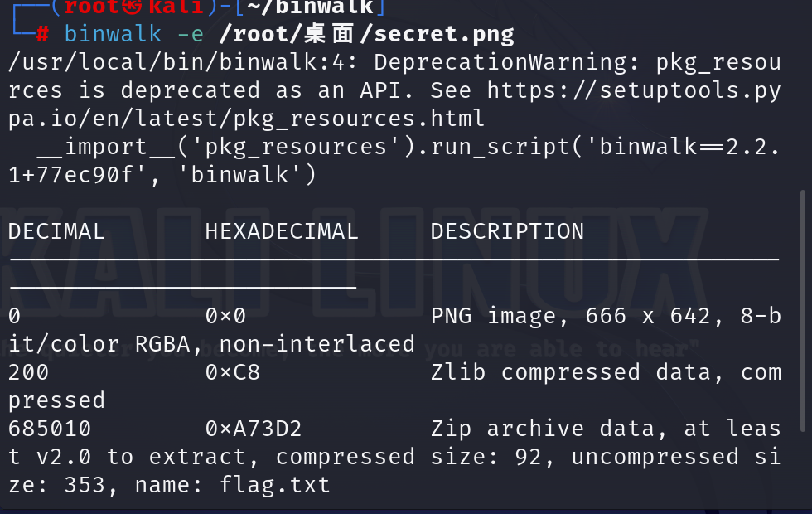Click the 0x0 hexadecimal offset

point(225,316)
